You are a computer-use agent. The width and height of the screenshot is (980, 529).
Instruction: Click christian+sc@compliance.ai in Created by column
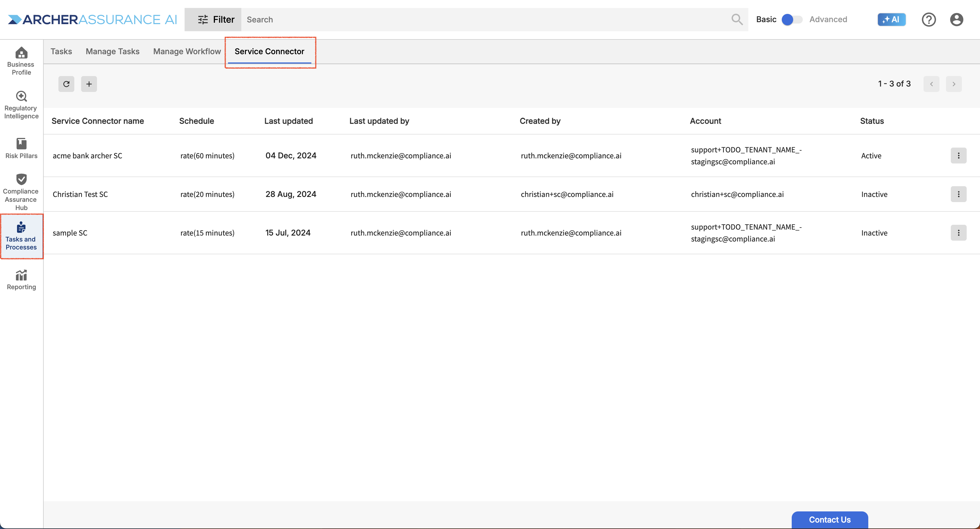coord(567,194)
